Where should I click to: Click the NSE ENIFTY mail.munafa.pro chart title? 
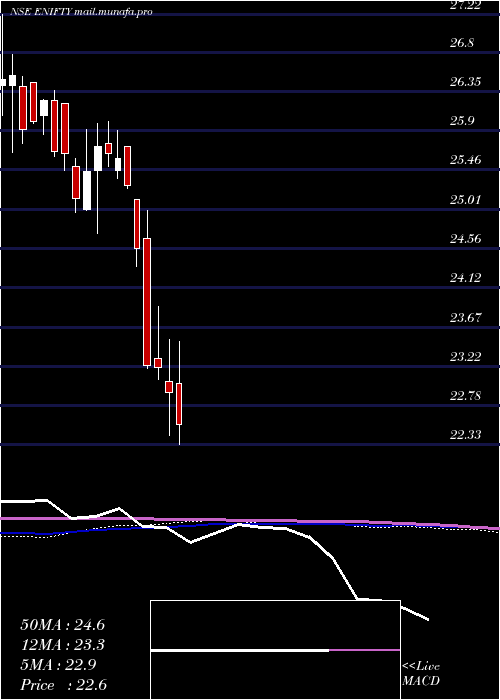click(79, 12)
